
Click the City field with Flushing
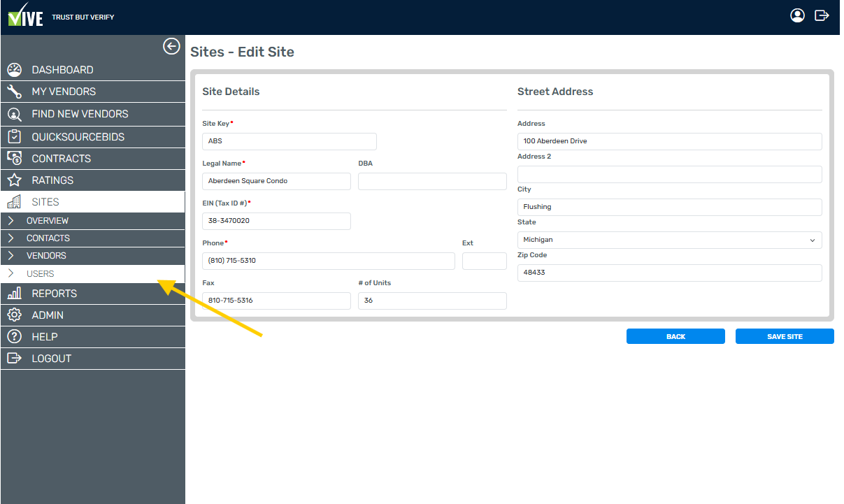(669, 207)
